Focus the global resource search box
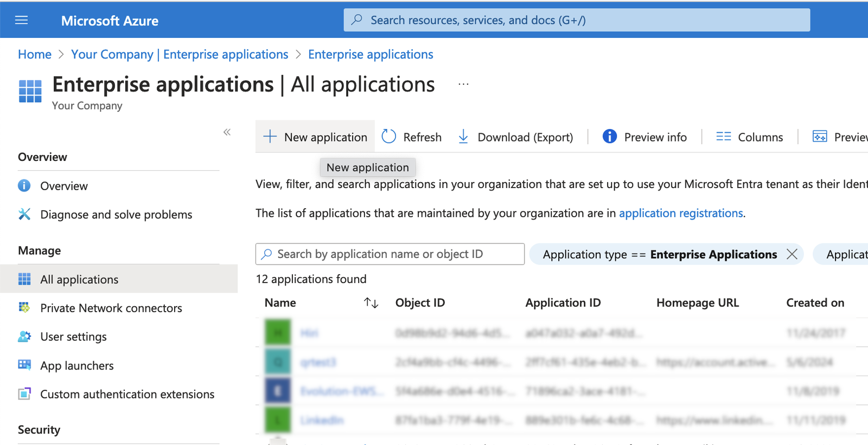 [577, 20]
